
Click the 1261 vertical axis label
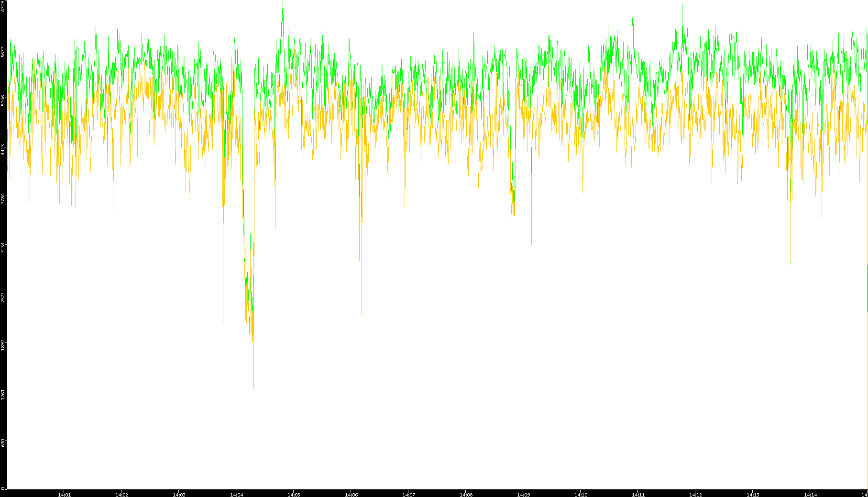click(x=3, y=394)
